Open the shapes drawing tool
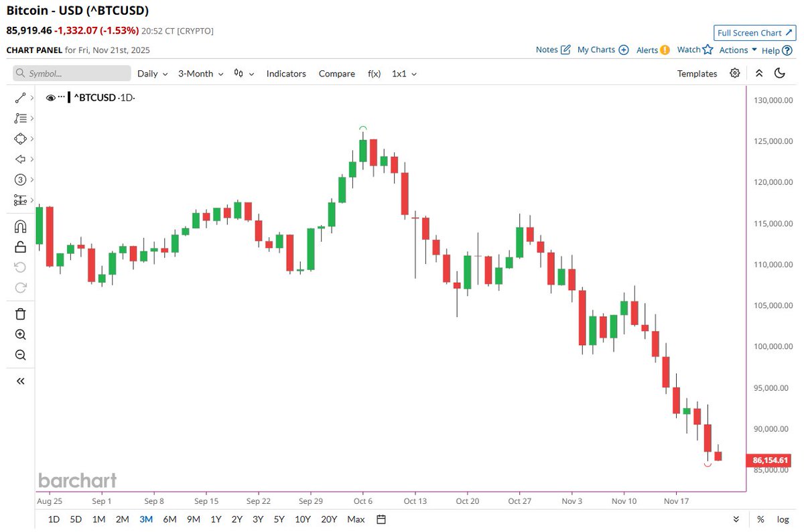Screen dimensions: 804x532 [x=19, y=139]
